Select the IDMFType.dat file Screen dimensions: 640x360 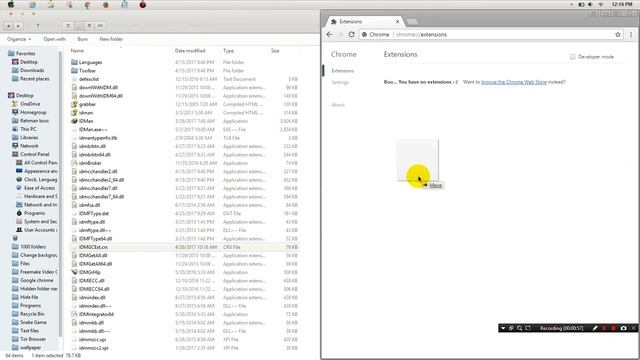(x=94, y=213)
